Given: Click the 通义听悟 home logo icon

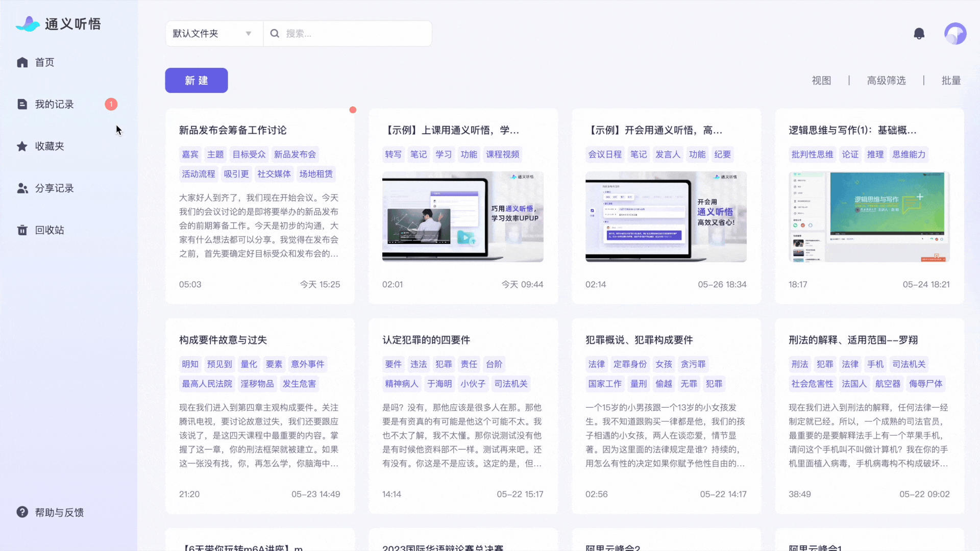Looking at the screenshot, I should point(26,23).
